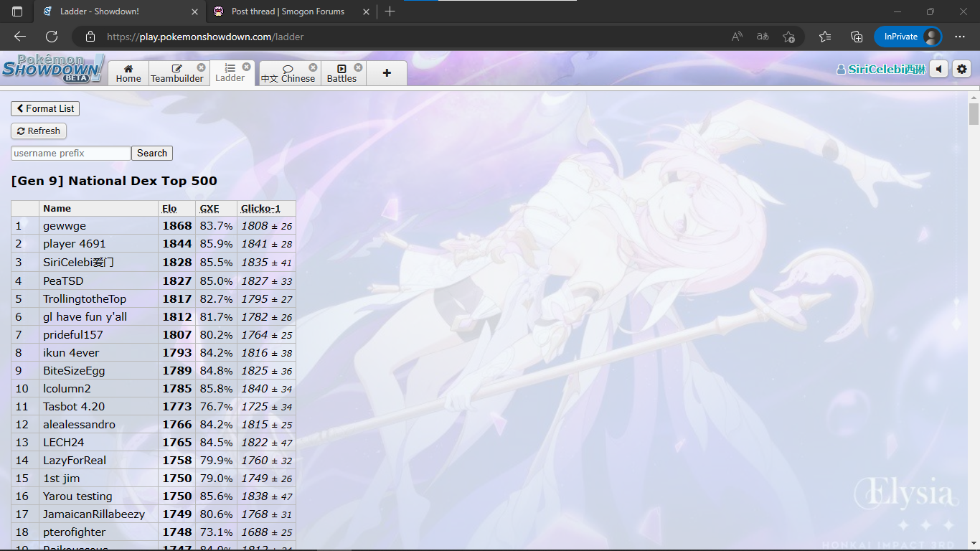Viewport: 980px width, 551px height.
Task: Close the Smogon Forums browser tab
Action: 366,11
